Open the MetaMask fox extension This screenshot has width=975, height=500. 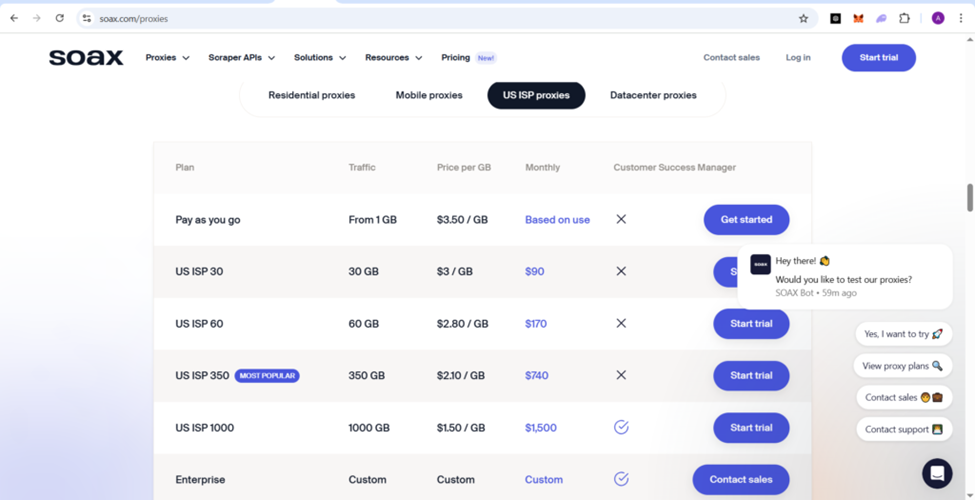(x=858, y=18)
